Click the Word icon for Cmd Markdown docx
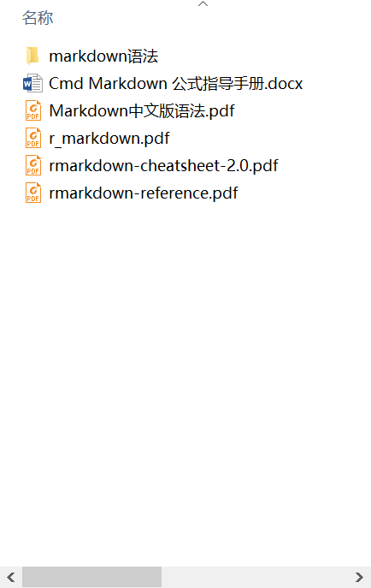371x588 pixels. (x=32, y=83)
